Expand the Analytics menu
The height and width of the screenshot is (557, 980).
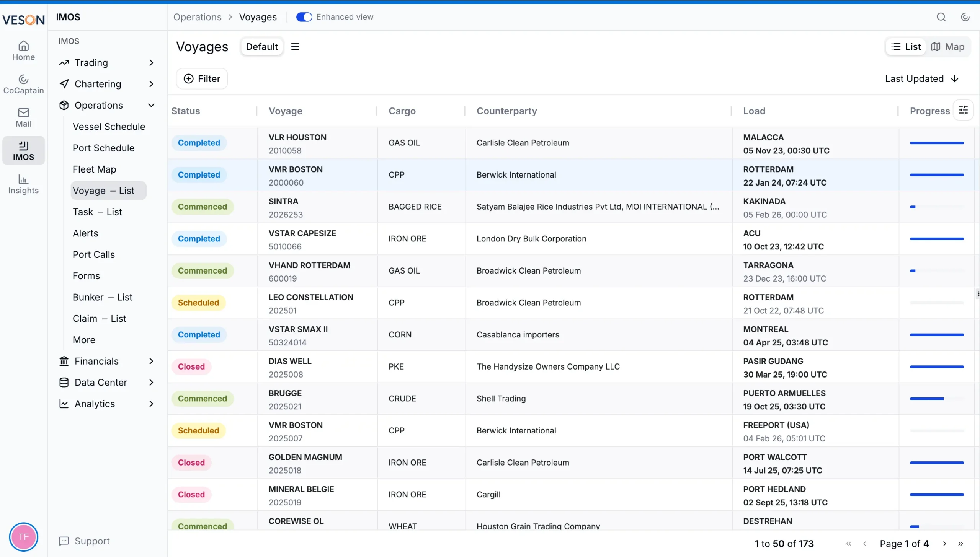click(151, 404)
